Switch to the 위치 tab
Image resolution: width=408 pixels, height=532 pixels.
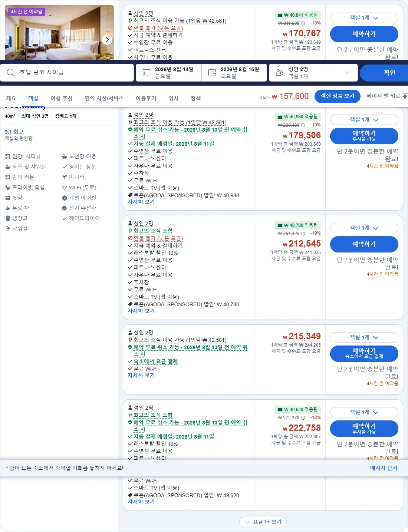[x=174, y=98]
